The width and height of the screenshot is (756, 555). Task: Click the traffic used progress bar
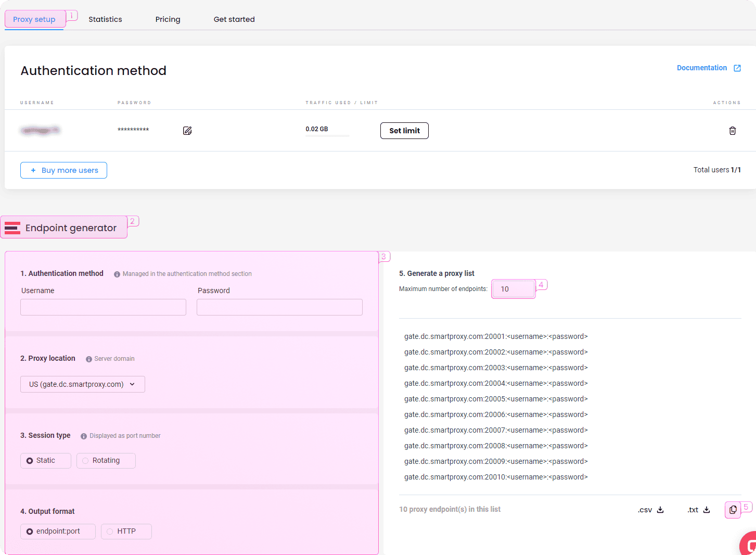coord(327,136)
